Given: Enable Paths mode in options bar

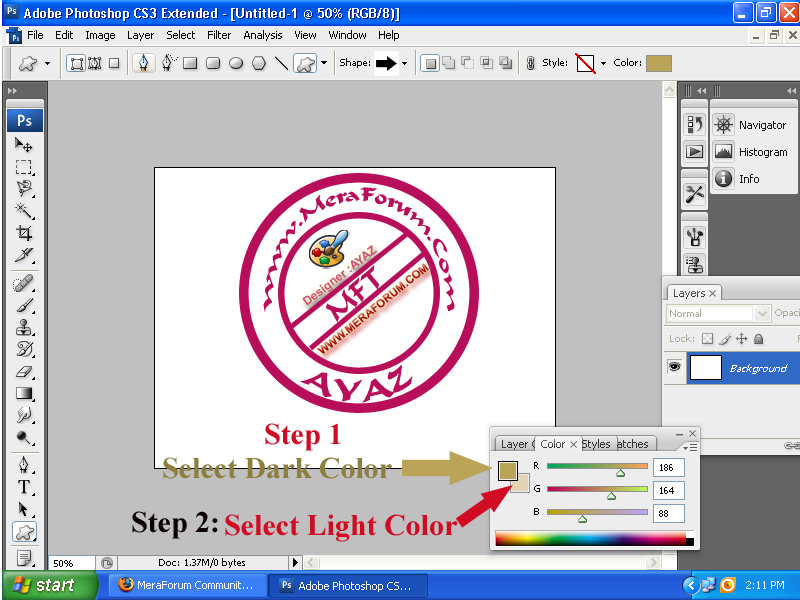Looking at the screenshot, I should (x=95, y=63).
